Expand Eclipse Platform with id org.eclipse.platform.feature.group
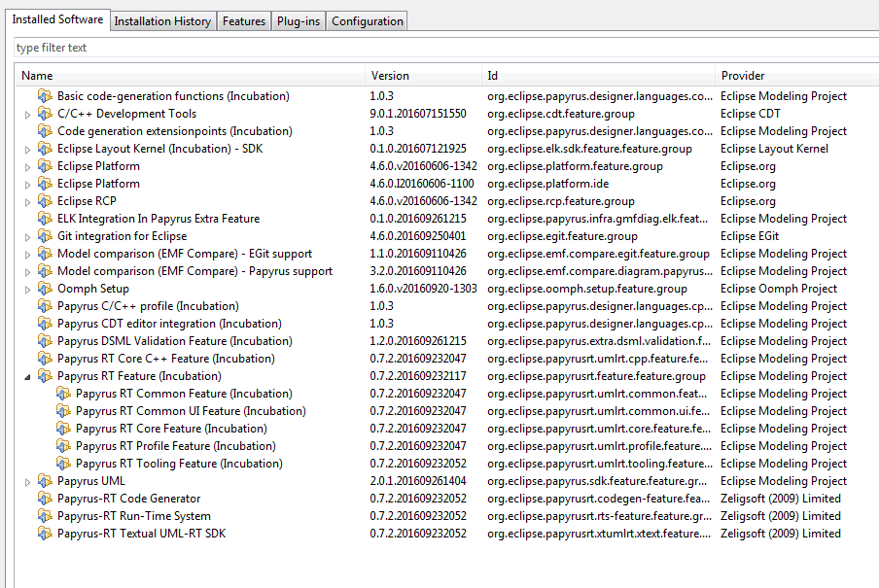The width and height of the screenshot is (879, 588). 27,167
